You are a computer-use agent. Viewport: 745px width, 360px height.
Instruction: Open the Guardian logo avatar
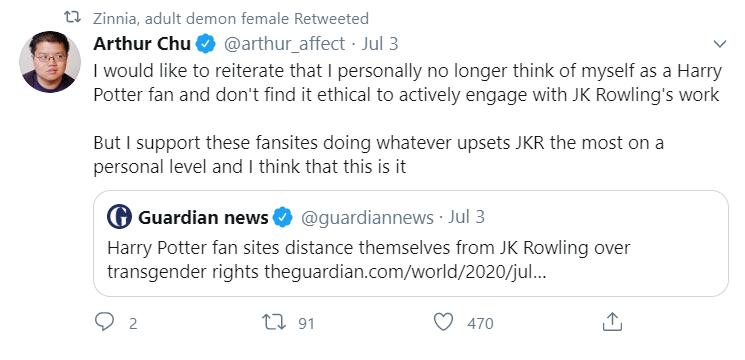(x=119, y=217)
